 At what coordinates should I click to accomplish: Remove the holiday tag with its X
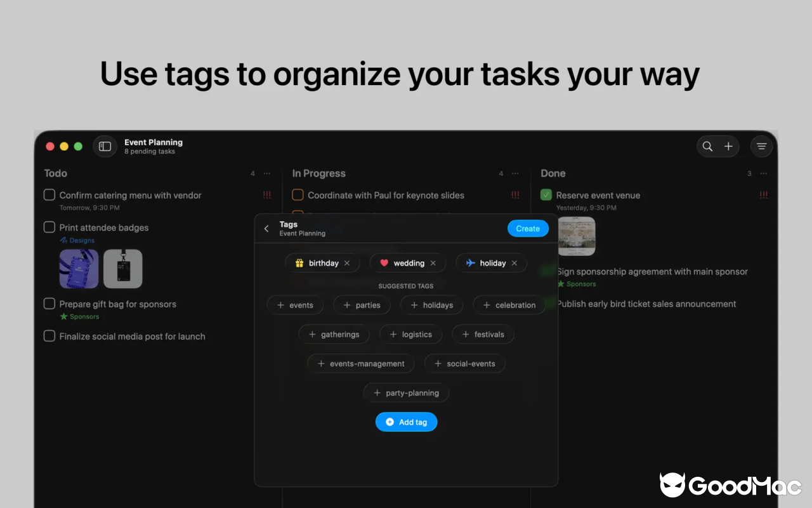pos(514,263)
